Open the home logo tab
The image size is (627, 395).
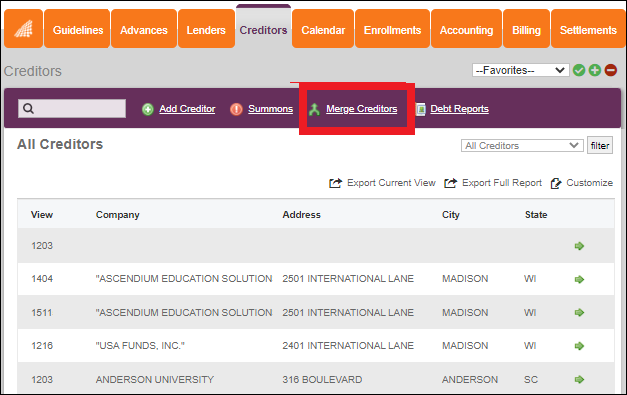24,29
